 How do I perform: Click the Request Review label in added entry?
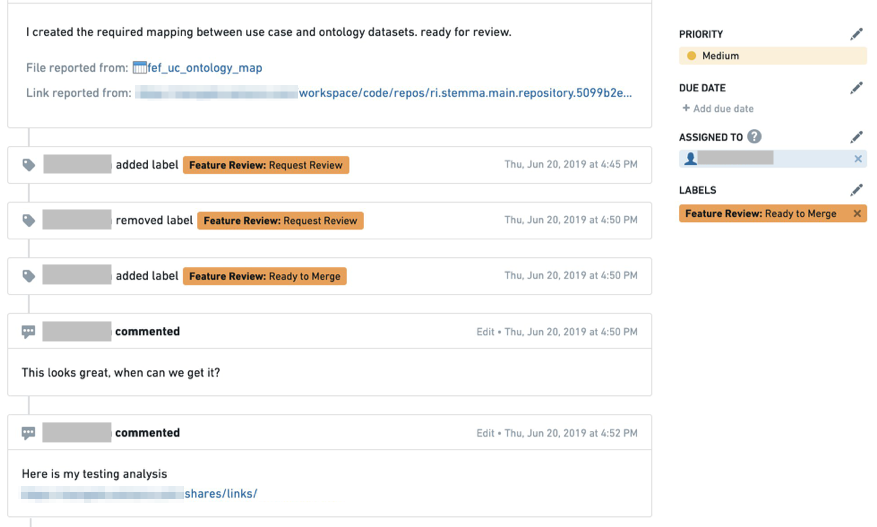(x=266, y=165)
